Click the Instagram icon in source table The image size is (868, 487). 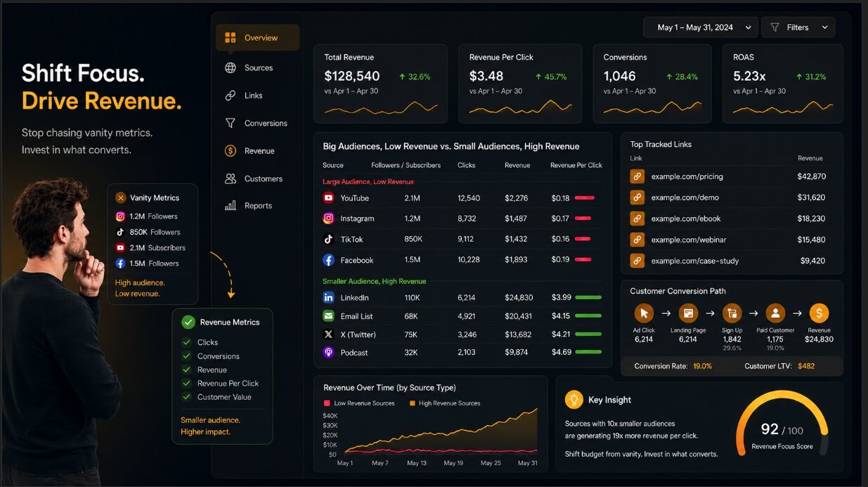[328, 219]
